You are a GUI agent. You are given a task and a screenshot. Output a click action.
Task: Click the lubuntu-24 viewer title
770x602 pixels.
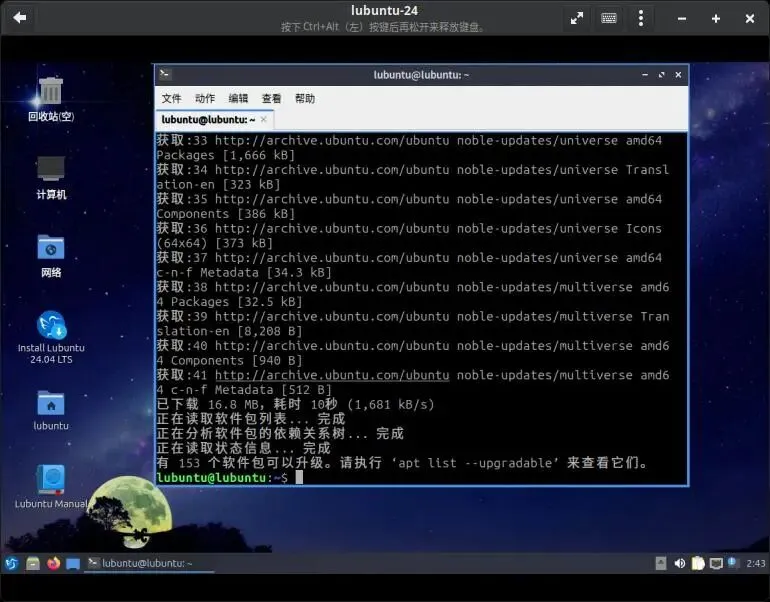384,10
